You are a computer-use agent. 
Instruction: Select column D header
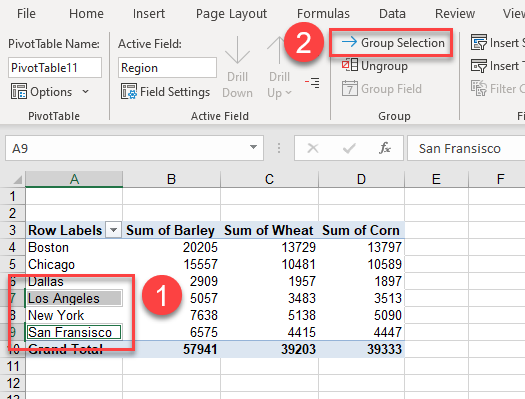tap(361, 179)
